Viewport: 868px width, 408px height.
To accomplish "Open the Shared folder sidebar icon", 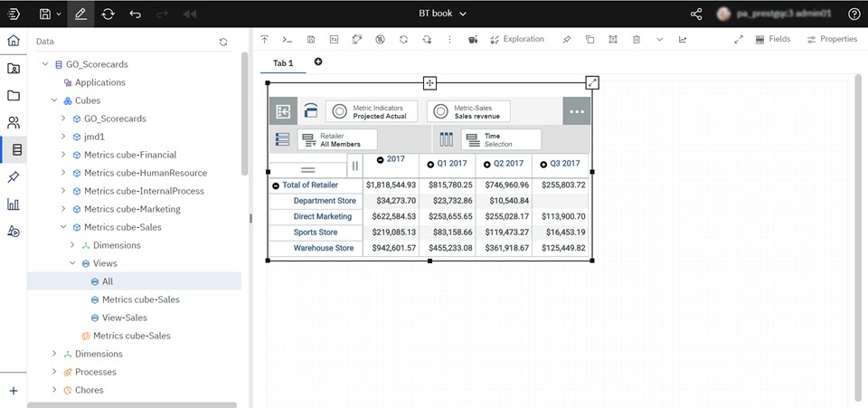I will tap(14, 69).
